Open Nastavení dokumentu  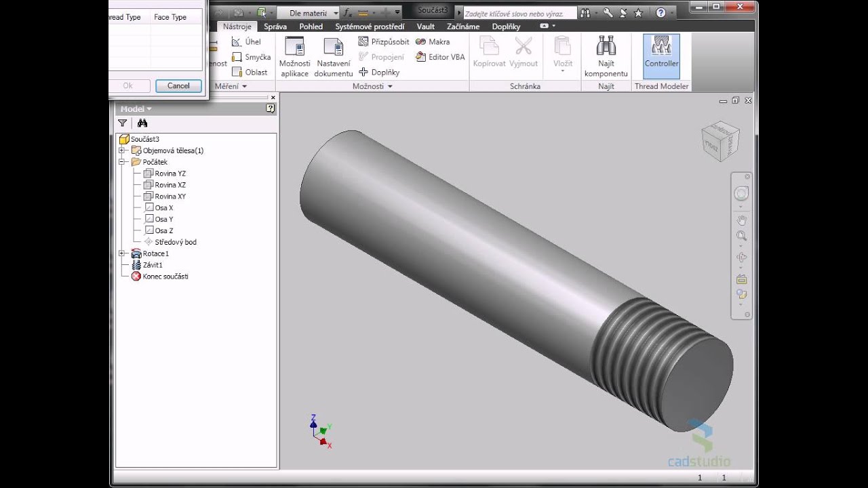coord(333,56)
